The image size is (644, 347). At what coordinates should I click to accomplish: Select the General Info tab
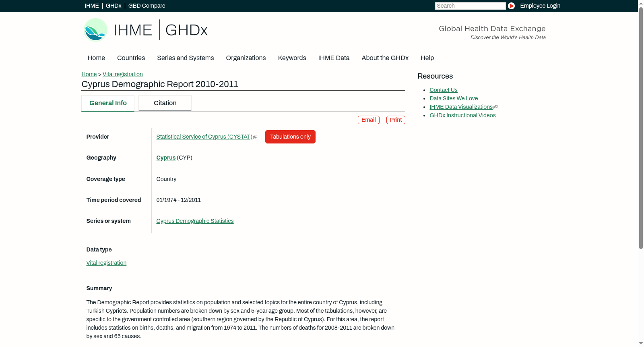click(108, 103)
